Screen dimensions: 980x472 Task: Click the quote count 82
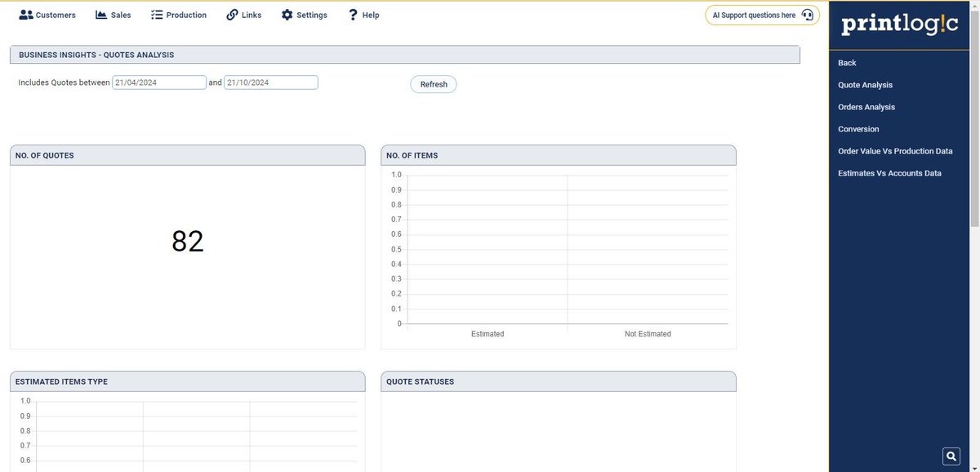(188, 241)
